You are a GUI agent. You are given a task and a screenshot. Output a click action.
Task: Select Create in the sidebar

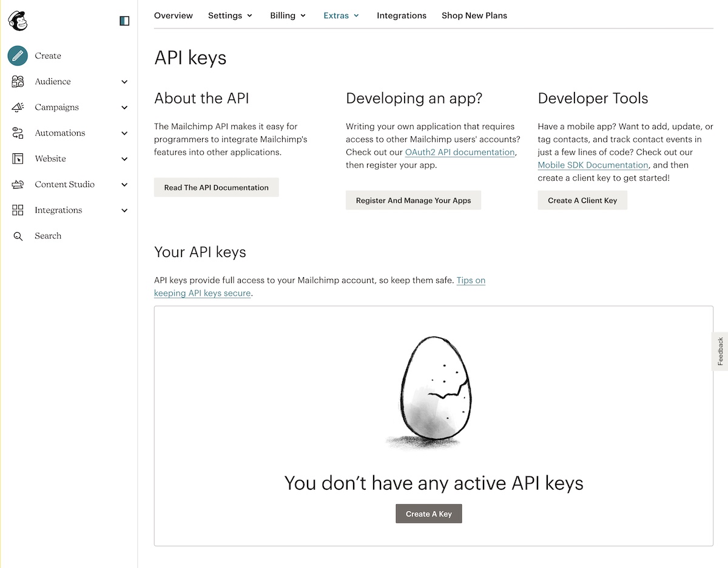pos(48,56)
